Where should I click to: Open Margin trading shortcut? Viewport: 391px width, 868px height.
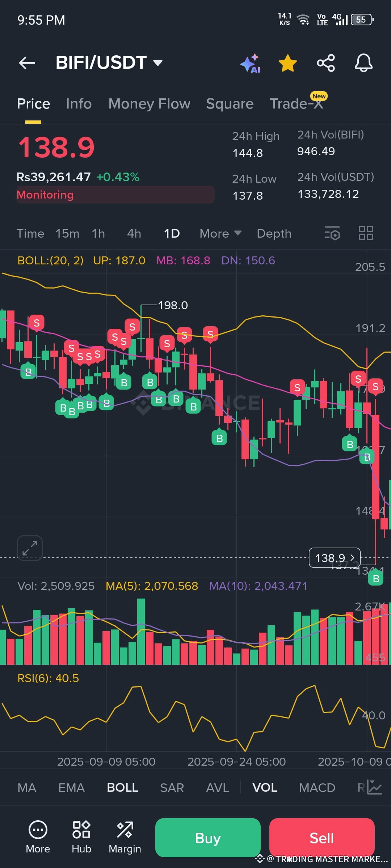(x=125, y=837)
